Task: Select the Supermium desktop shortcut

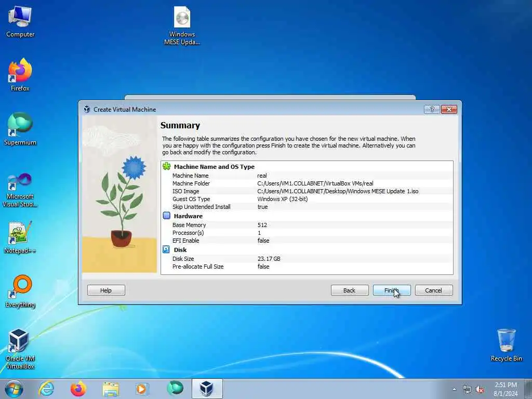Action: [20, 129]
